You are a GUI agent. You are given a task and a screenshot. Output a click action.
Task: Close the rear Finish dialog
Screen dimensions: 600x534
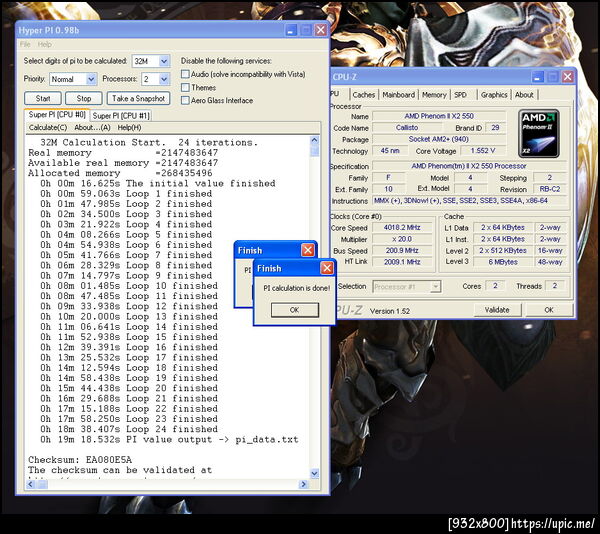coord(308,250)
